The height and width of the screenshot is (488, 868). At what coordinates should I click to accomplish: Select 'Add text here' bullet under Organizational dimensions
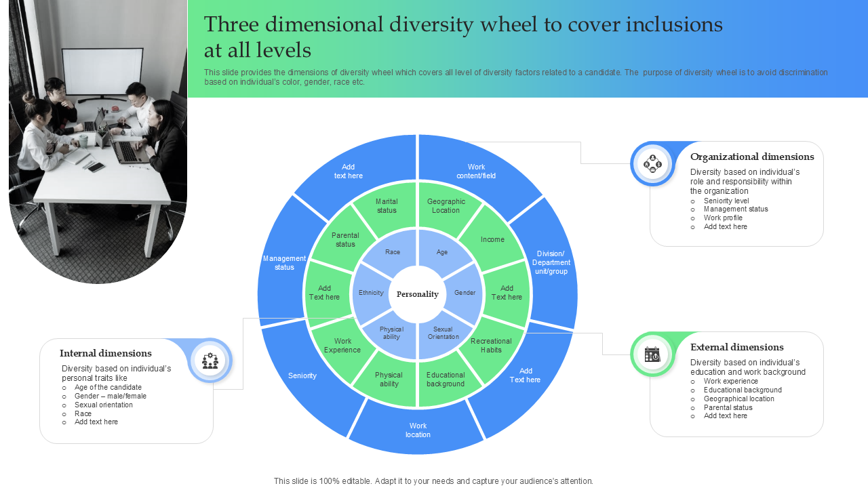[x=726, y=227]
